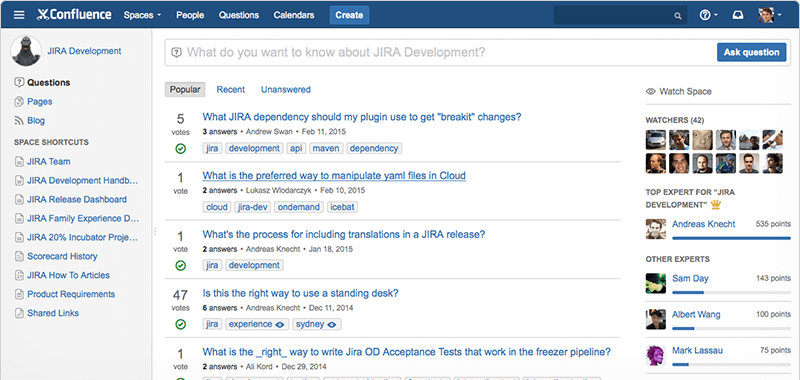Click the Mark Lassau expert name

(x=697, y=350)
